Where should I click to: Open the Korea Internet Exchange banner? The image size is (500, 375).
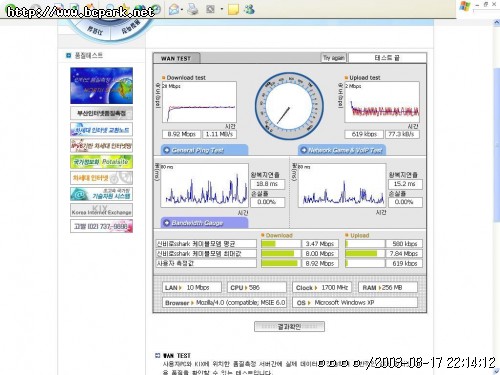pyautogui.click(x=101, y=210)
